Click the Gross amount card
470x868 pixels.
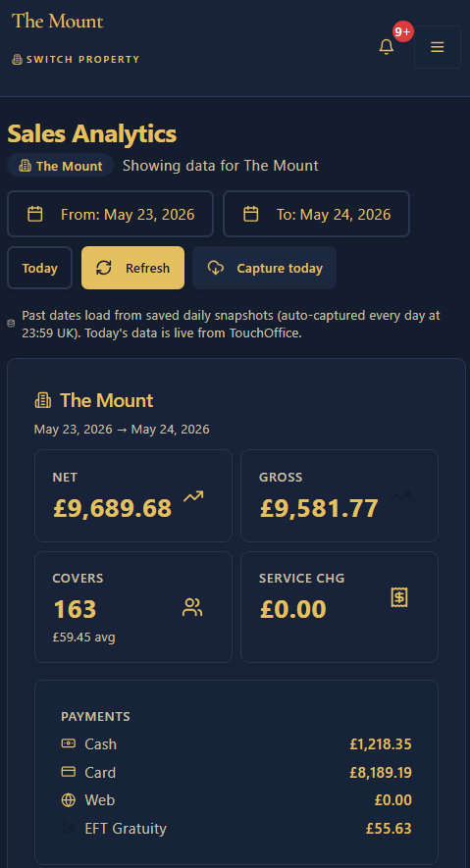click(x=339, y=495)
